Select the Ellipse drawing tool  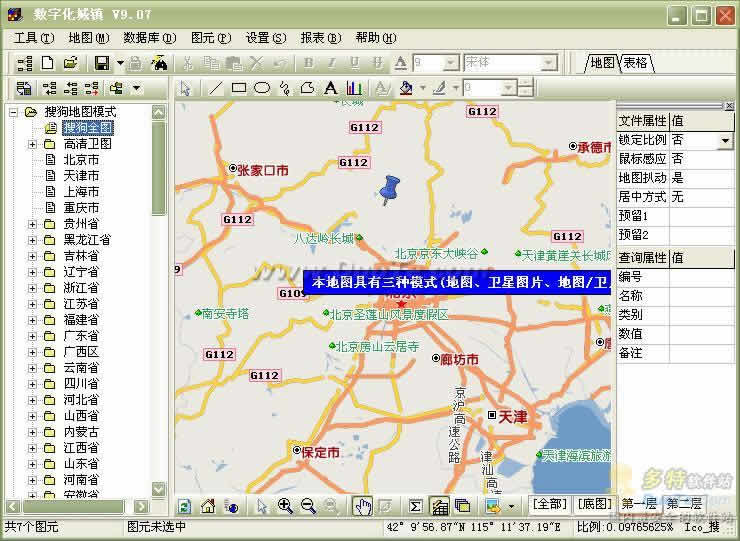(261, 88)
